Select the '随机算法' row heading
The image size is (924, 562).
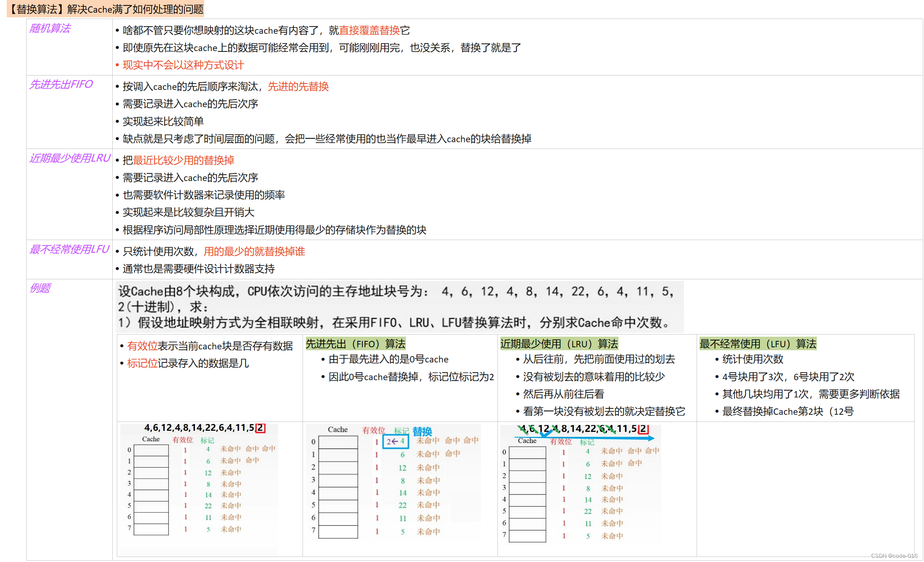(50, 28)
